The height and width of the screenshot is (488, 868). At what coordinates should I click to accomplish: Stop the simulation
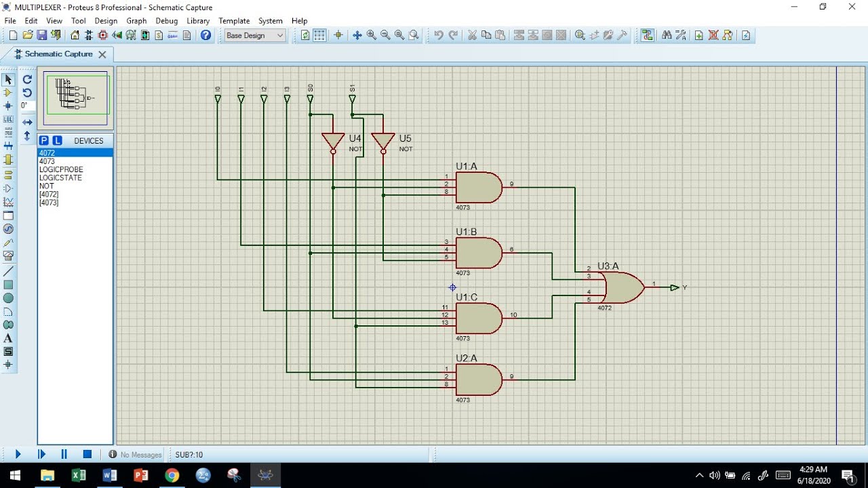click(x=87, y=454)
